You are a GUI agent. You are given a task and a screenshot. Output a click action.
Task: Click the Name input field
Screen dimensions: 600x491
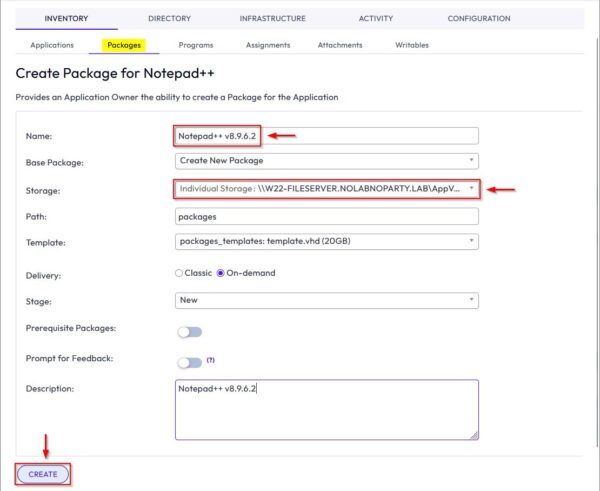coord(326,136)
